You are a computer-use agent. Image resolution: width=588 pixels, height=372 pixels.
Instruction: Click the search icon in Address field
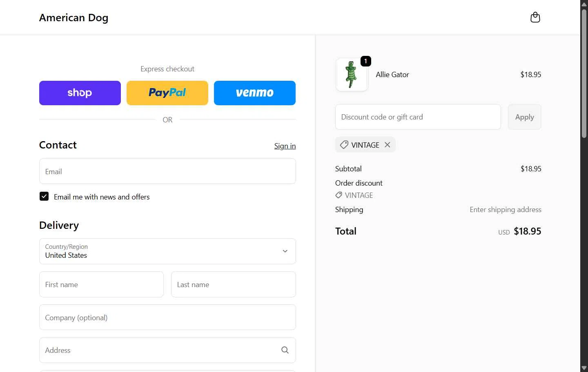click(285, 350)
